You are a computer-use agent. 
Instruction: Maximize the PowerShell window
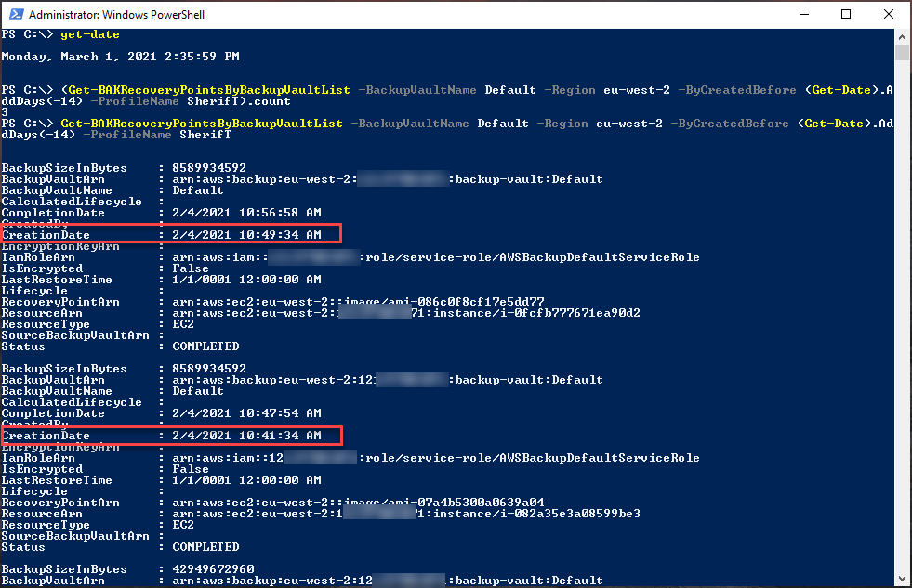pos(846,14)
